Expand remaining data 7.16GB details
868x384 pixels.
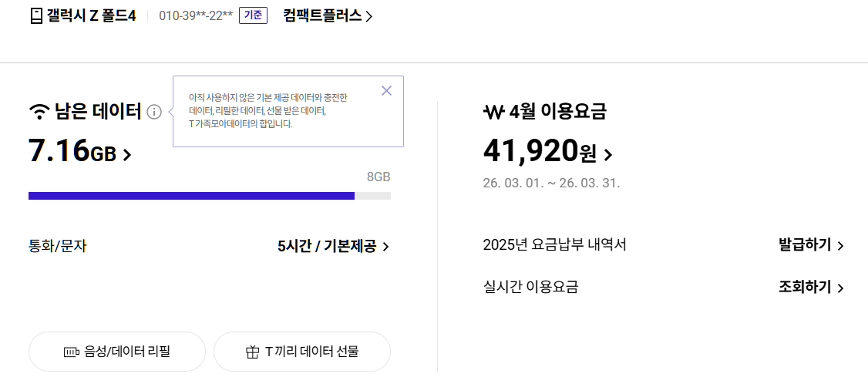point(80,151)
